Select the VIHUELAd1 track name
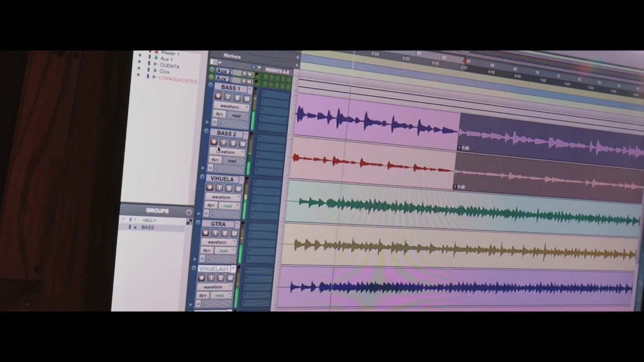Viewport: 644px width, 362px height. [x=214, y=269]
